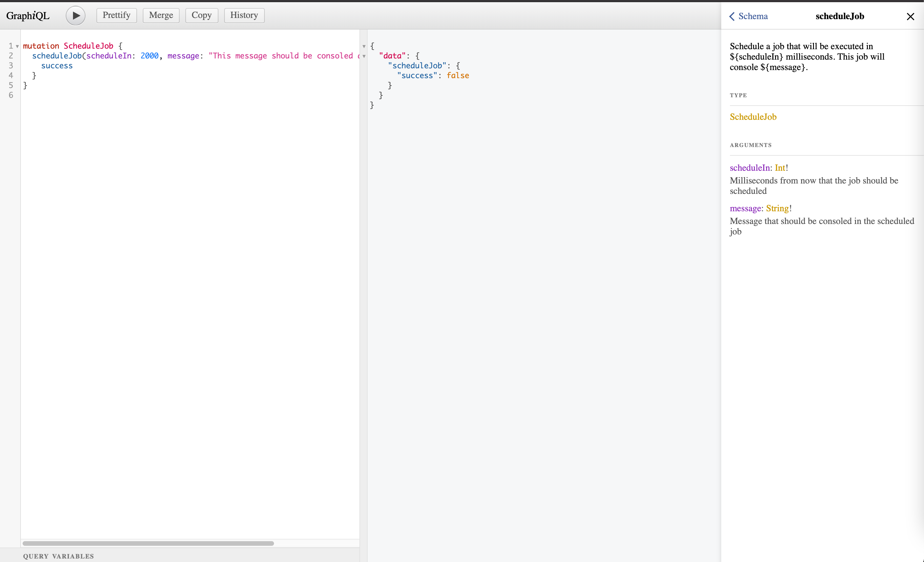
Task: Click the Merge button
Action: pyautogui.click(x=161, y=15)
